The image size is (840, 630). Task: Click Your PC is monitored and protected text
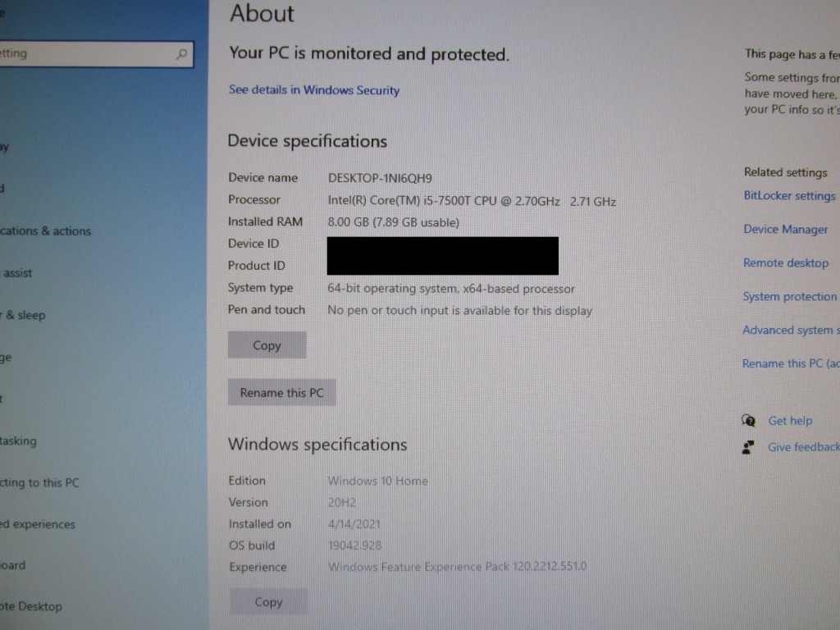[x=369, y=53]
